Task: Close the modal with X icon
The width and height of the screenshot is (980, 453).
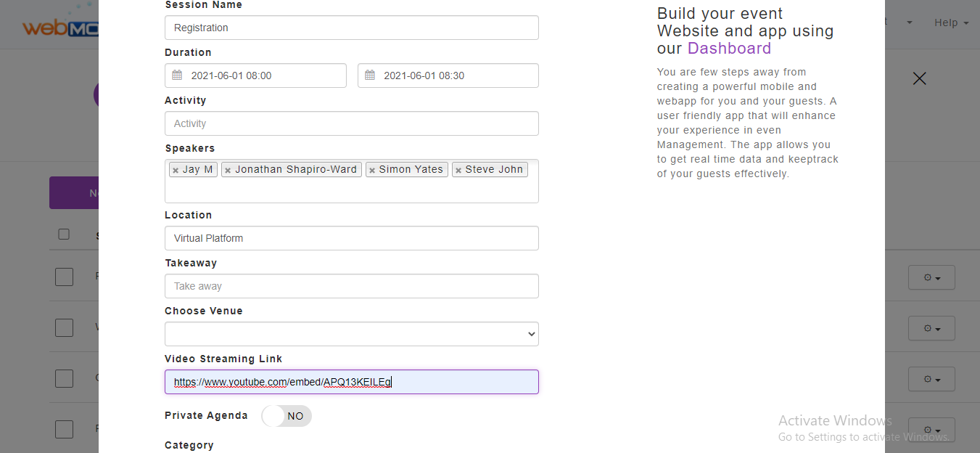Action: click(920, 78)
